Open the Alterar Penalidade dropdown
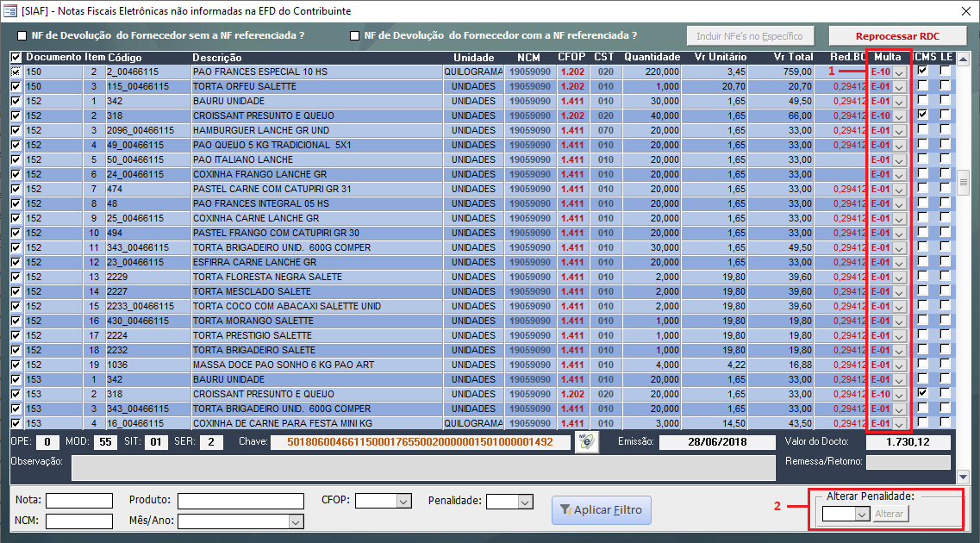This screenshot has height=543, width=980. (x=860, y=514)
